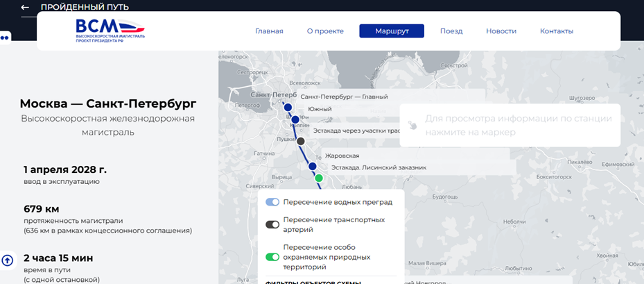This screenshot has width=644, height=284.
Task: Click the scroll-to-top arrow button
Action: (x=8, y=260)
